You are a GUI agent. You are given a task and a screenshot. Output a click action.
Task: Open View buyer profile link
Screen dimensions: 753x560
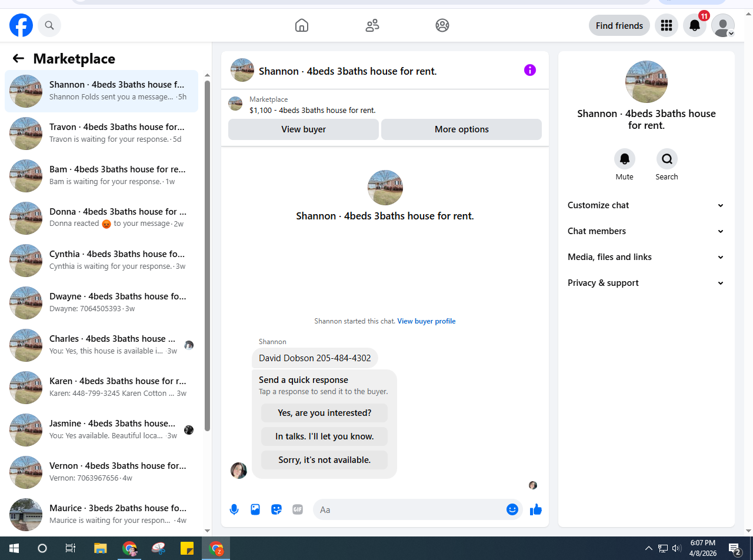427,321
